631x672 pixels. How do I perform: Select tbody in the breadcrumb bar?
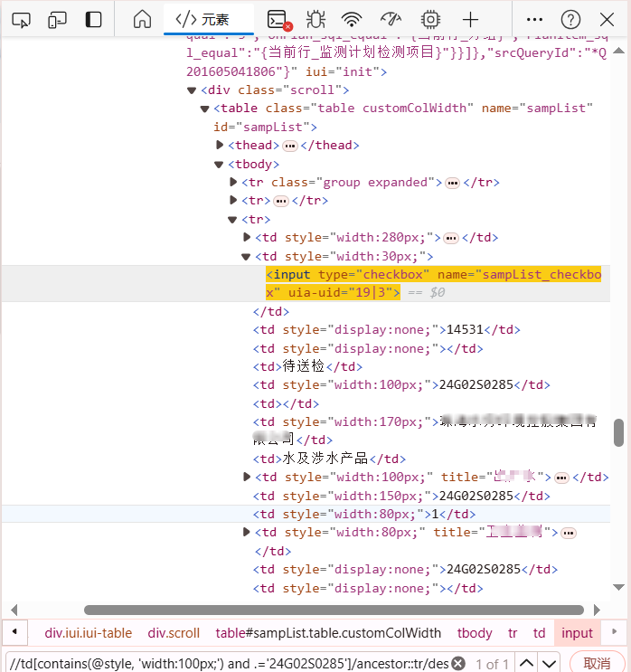[x=474, y=633]
